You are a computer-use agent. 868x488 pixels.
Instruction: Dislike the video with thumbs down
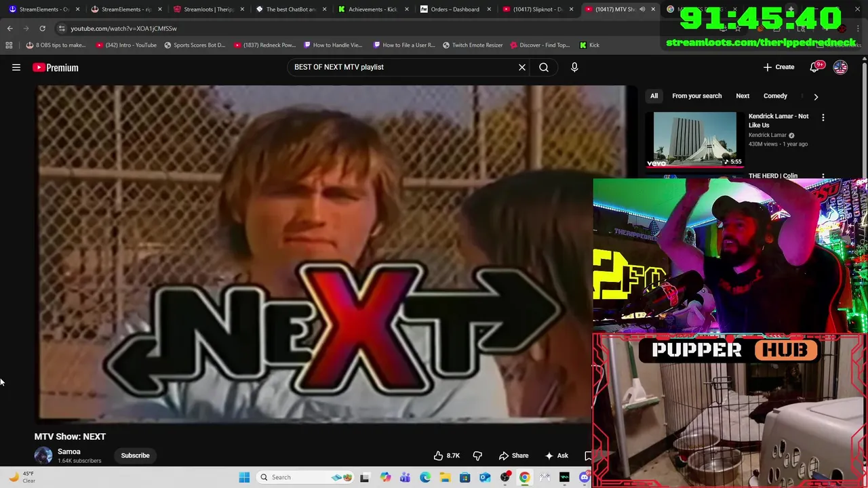point(477,455)
